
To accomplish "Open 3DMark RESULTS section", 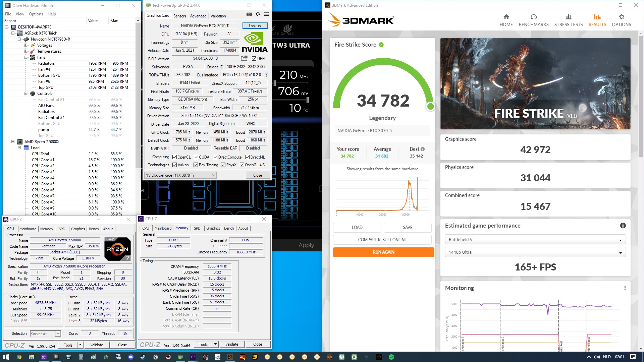I will tap(597, 20).
